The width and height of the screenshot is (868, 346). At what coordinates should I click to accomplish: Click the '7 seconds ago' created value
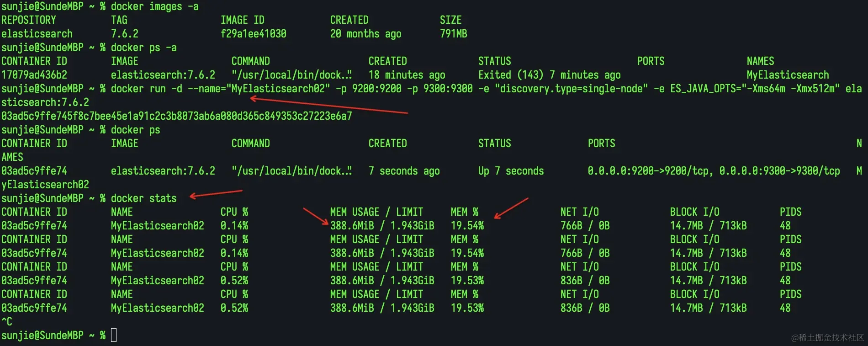tap(404, 171)
